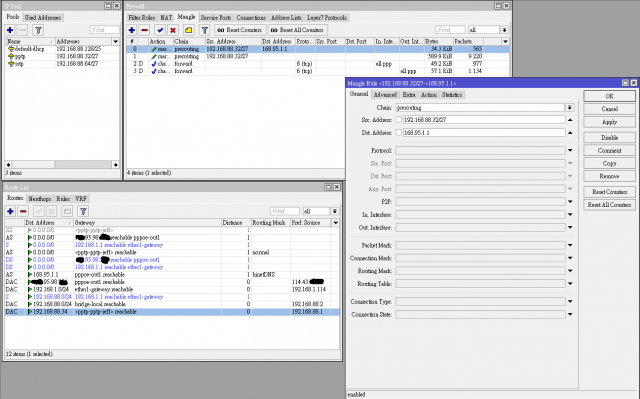The image size is (640, 399).
Task: Expand the Protocol field arrow
Action: (x=570, y=151)
